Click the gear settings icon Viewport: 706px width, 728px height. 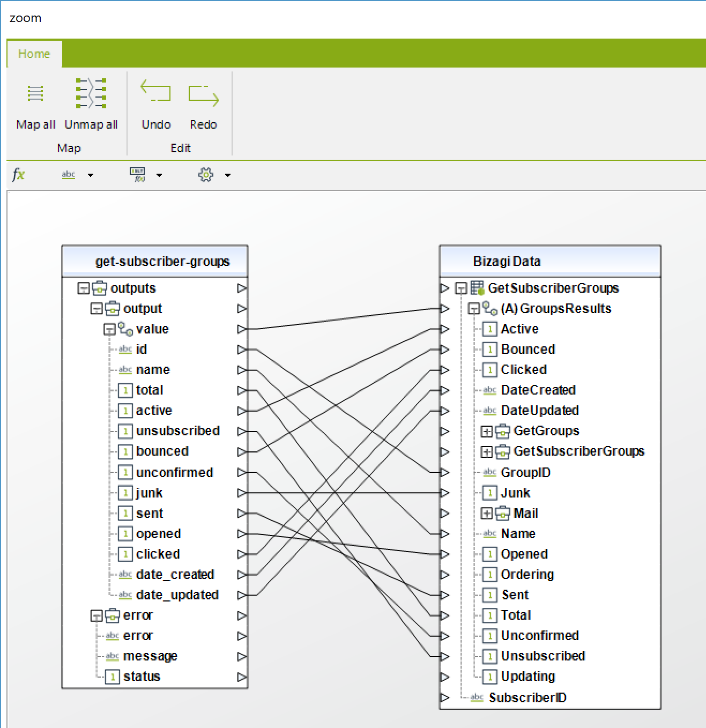point(206,175)
